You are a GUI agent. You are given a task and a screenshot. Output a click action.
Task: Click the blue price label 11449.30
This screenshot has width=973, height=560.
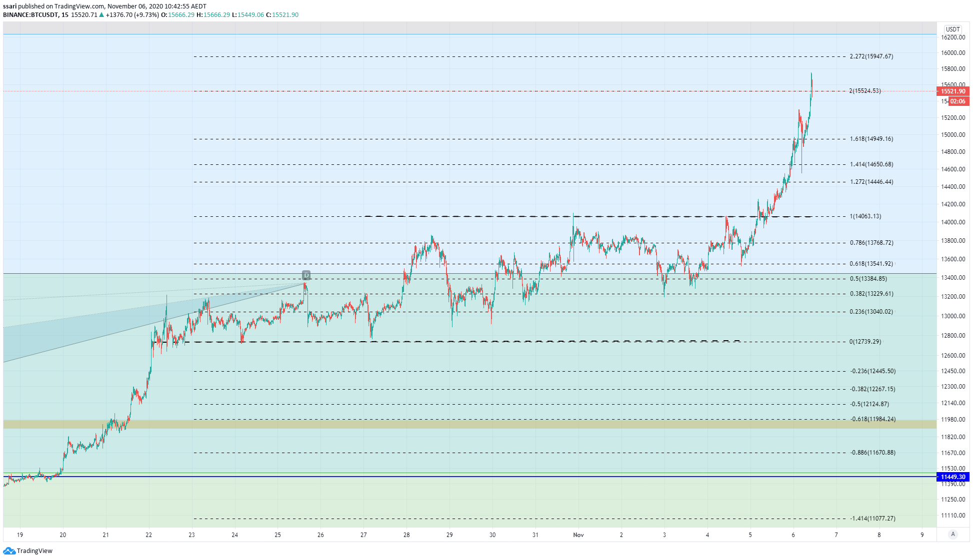[953, 477]
